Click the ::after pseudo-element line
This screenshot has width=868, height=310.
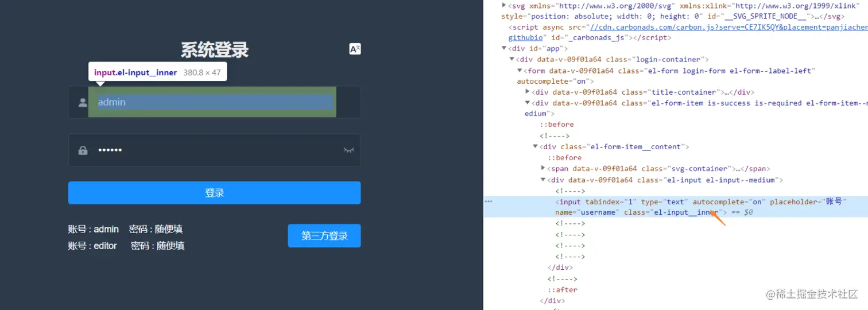point(563,290)
